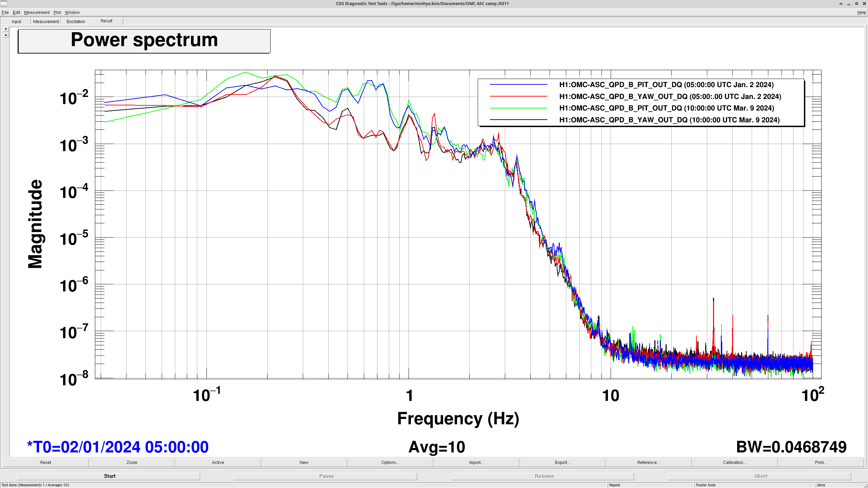Switch to the Input tab

tap(16, 21)
